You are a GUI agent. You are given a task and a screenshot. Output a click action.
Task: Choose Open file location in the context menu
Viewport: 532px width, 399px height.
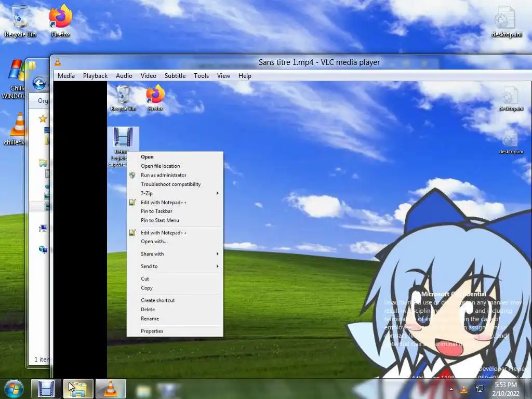tap(175, 166)
